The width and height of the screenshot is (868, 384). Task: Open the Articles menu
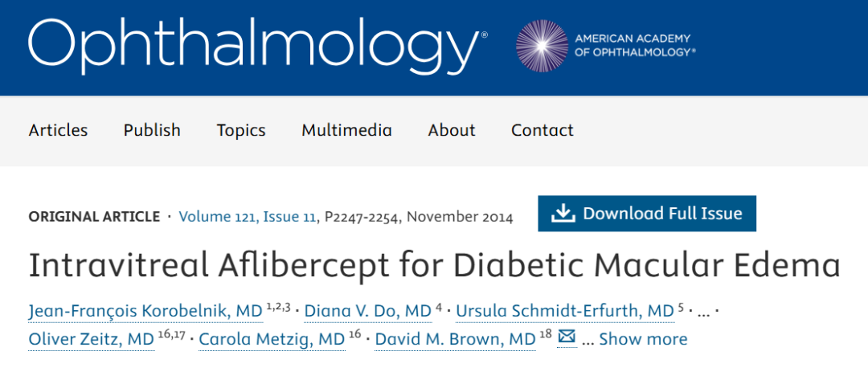coord(58,130)
